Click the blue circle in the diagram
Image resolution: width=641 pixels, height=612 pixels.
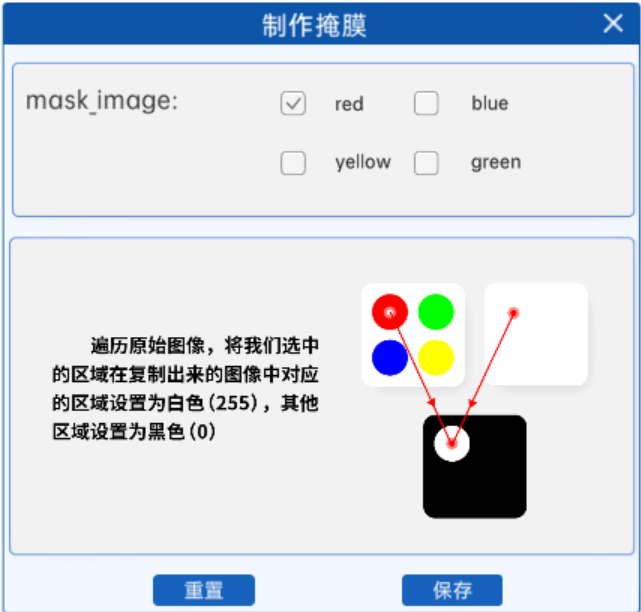pyautogui.click(x=390, y=358)
